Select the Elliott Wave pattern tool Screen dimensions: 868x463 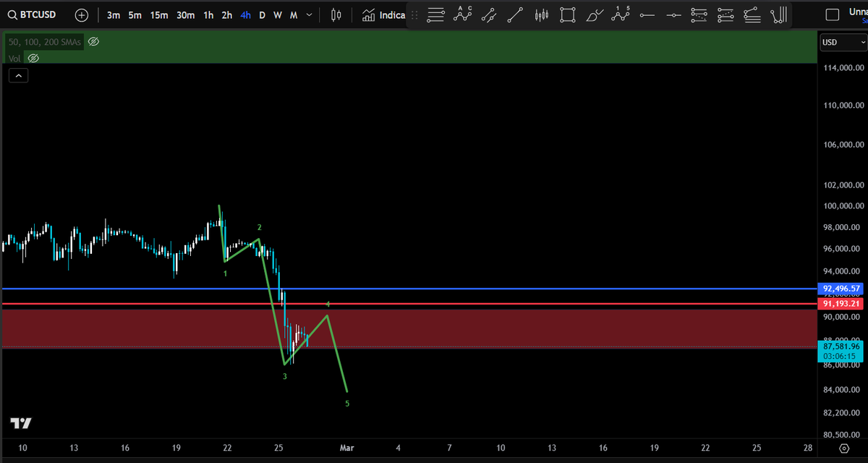point(620,14)
